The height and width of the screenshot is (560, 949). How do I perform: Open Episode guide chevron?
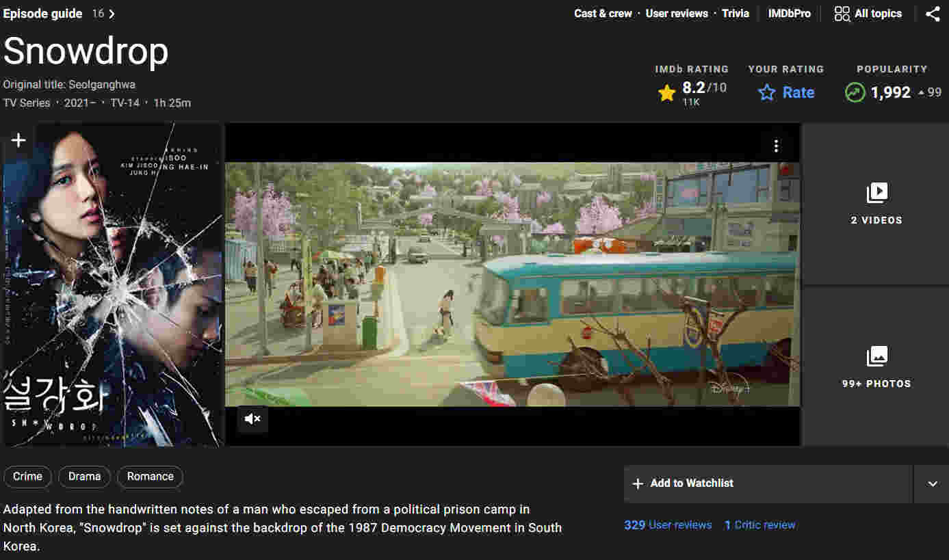point(112,14)
